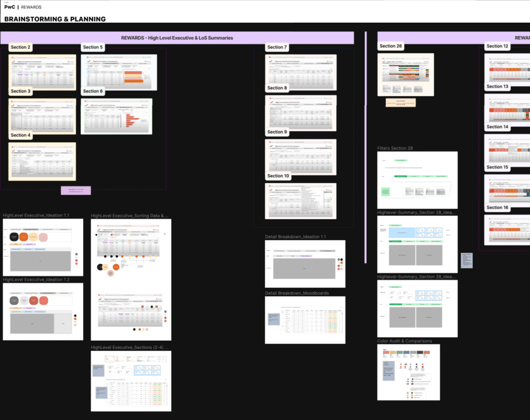Click the Section 12 label
The image size is (530, 420).
point(497,46)
